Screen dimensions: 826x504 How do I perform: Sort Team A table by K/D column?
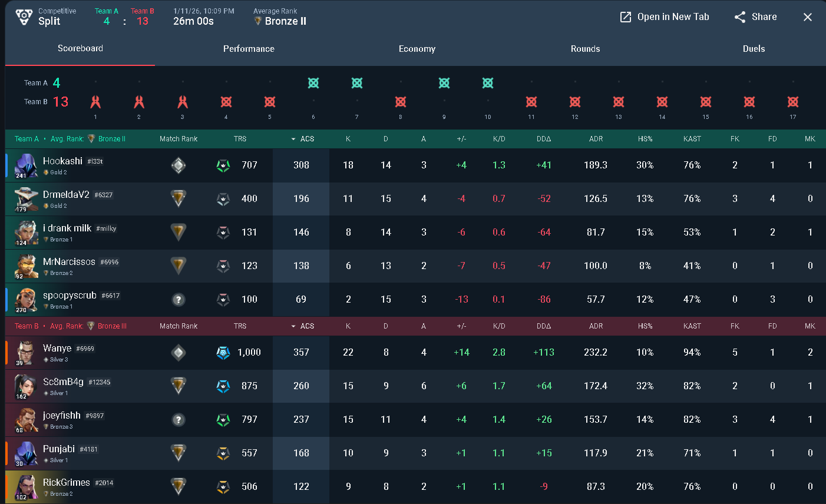pyautogui.click(x=499, y=139)
